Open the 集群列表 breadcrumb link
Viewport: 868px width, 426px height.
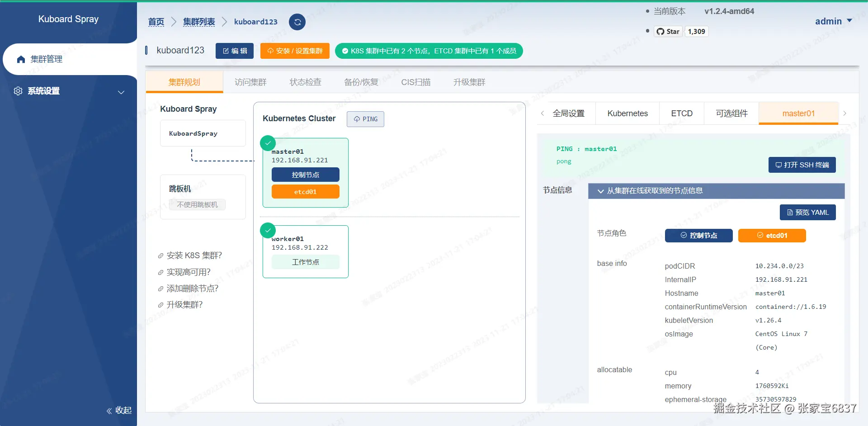point(199,22)
